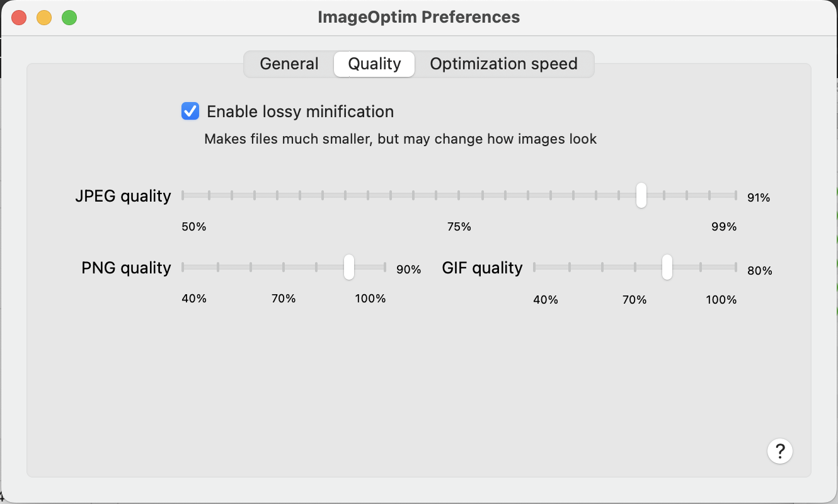Click PNG quality track at 70% tick
This screenshot has width=838, height=504.
tap(284, 267)
